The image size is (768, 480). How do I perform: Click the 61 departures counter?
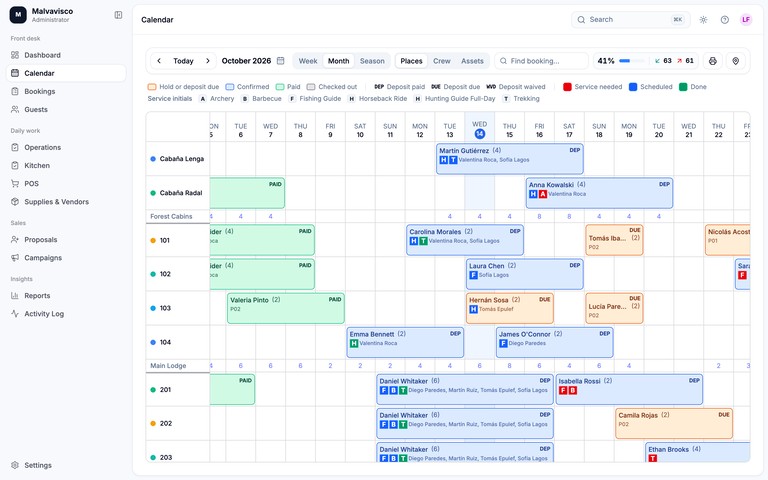[685, 61]
